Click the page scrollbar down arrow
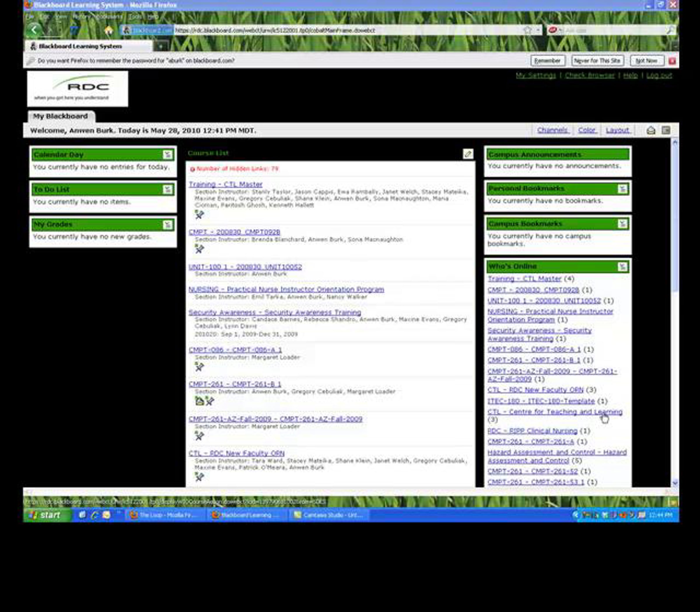 (x=675, y=483)
